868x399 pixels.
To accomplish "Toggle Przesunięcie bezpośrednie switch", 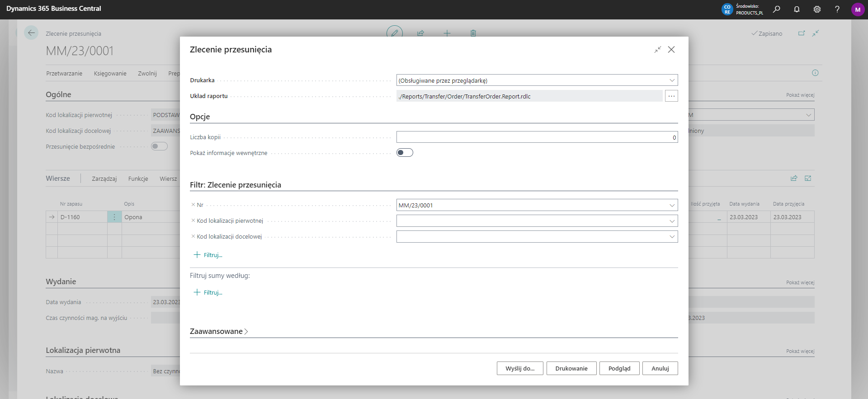I will tap(159, 146).
